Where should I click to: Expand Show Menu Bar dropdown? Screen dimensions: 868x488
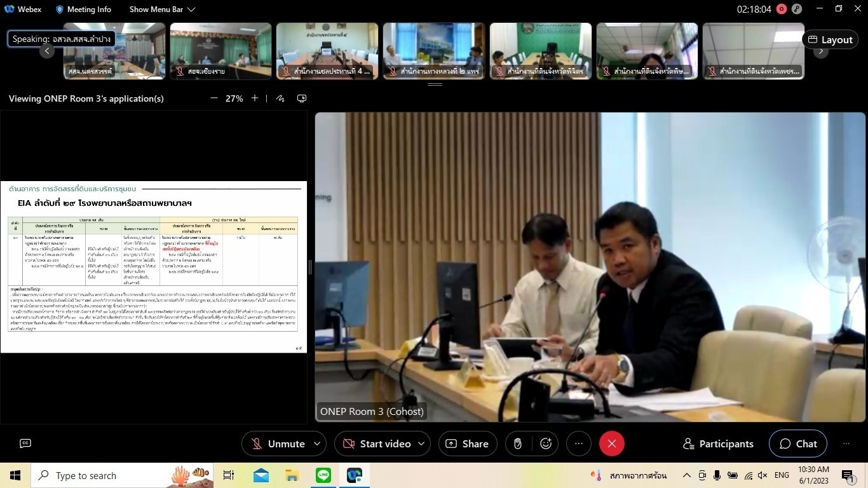point(162,10)
